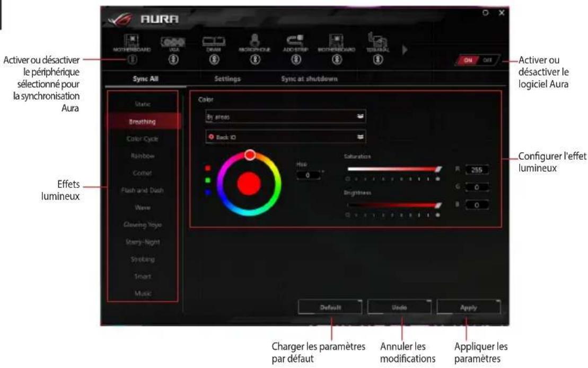588x368 pixels.
Task: Click the Undo button
Action: pos(399,307)
